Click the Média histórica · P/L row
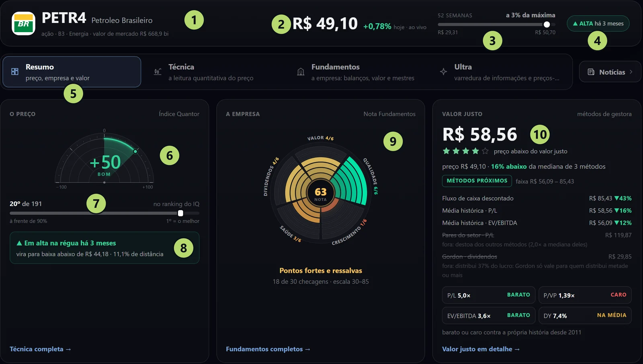The width and height of the screenshot is (643, 364). click(x=537, y=211)
